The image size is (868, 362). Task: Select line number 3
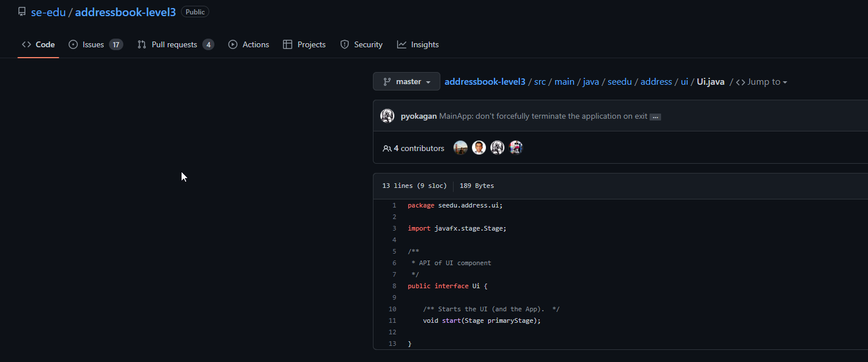394,228
